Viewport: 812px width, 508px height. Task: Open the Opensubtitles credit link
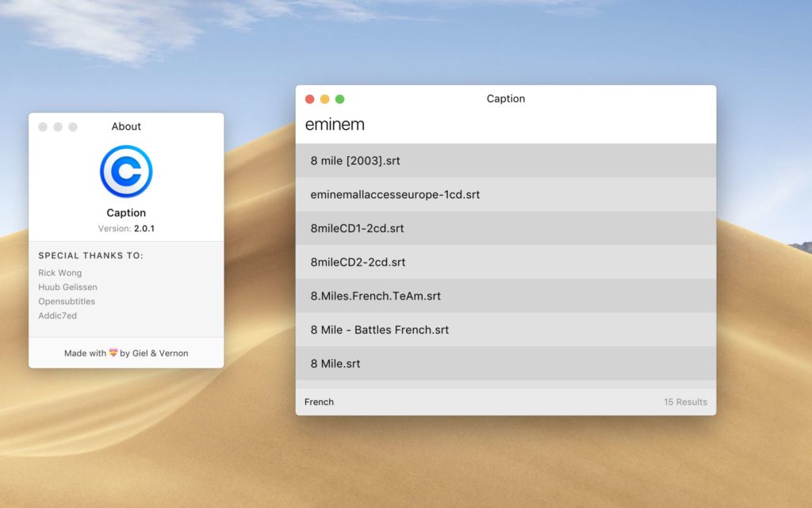coord(67,301)
